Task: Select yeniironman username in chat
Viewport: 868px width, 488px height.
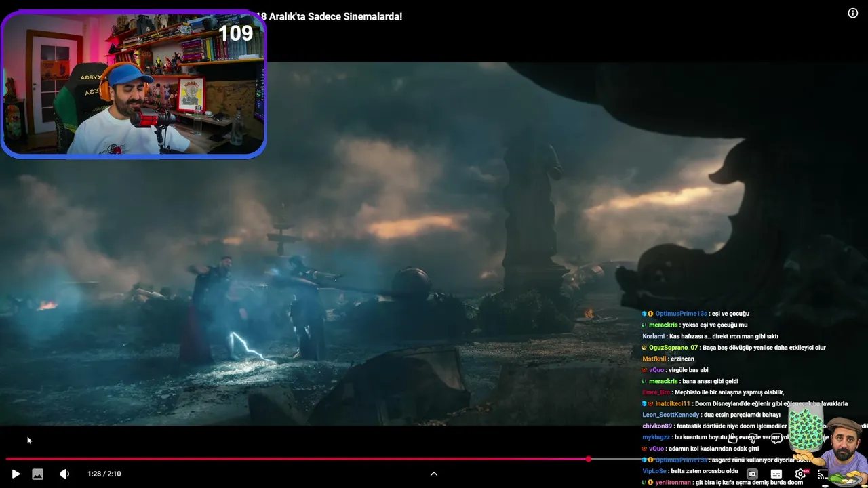Action: (x=673, y=483)
